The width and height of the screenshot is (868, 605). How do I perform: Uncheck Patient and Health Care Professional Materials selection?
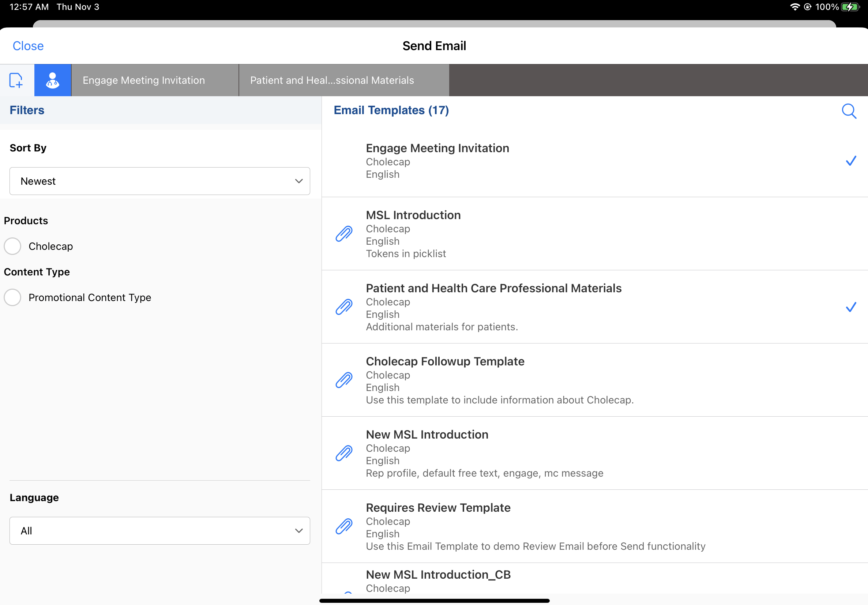tap(851, 307)
